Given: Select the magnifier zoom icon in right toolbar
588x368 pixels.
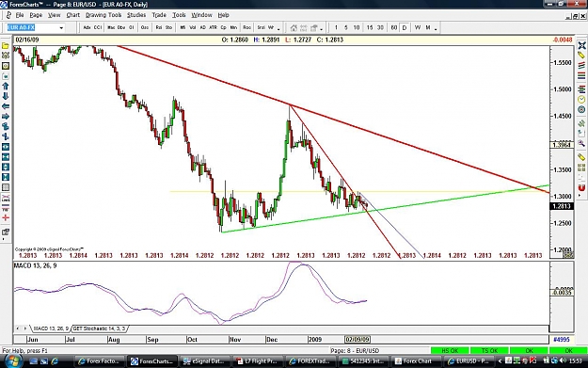Looking at the screenshot, I should tap(581, 143).
